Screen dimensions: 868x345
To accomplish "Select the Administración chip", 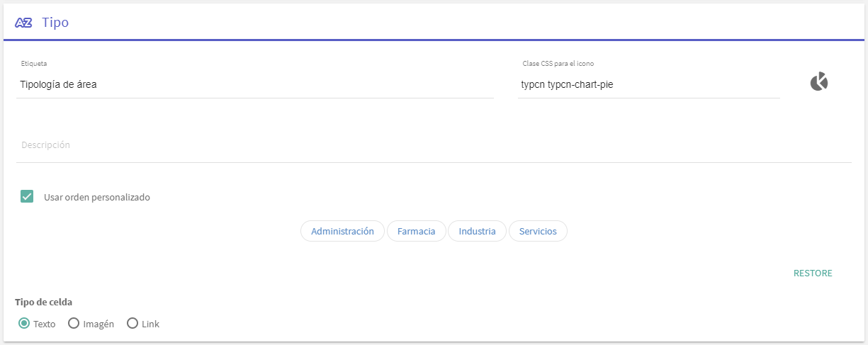I will click(342, 232).
